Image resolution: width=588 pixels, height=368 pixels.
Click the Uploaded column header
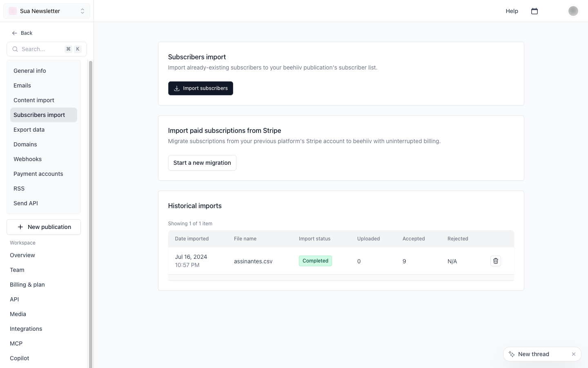coord(369,239)
